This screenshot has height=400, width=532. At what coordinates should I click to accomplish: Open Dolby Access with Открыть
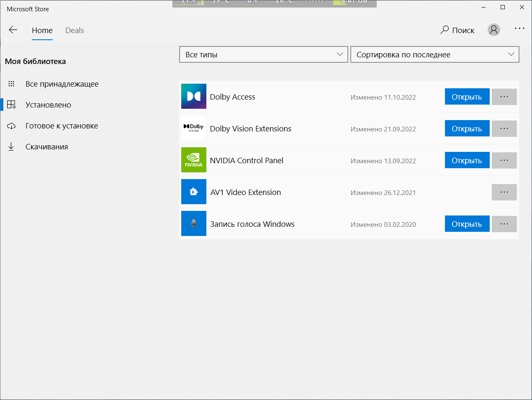pyautogui.click(x=467, y=97)
